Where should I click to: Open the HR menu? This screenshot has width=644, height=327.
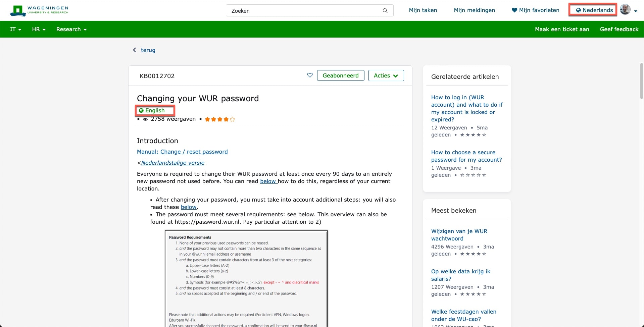(38, 29)
